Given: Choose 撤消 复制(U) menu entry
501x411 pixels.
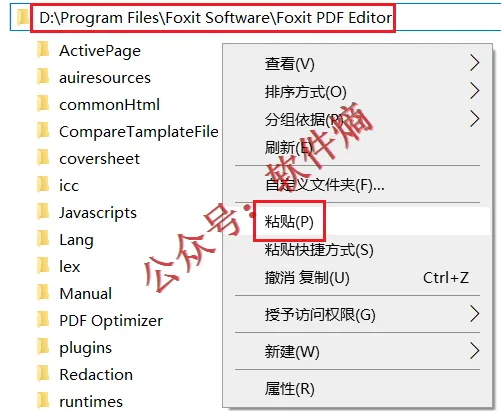Looking at the screenshot, I should pyautogui.click(x=357, y=277).
